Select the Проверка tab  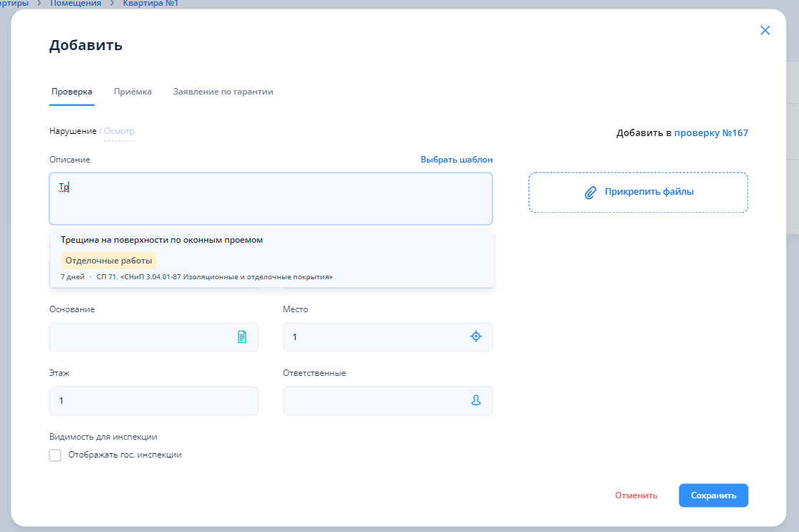click(x=72, y=92)
